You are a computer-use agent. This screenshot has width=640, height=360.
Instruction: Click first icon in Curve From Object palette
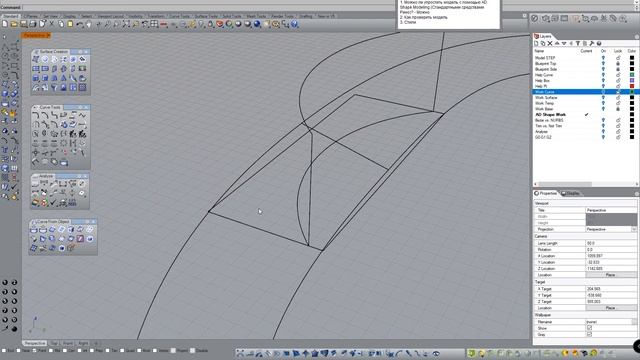34,229
